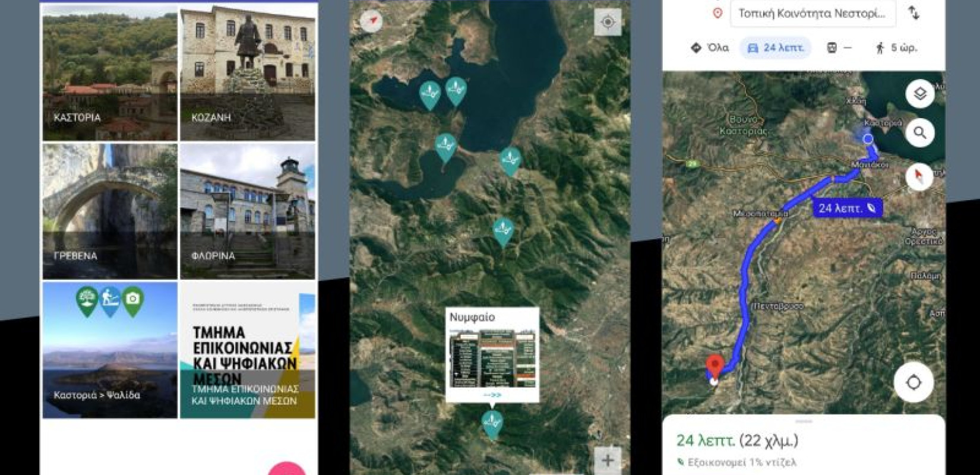This screenshot has height=475, width=980.
Task: Select the car 24 λεπτ. travel mode
Action: 776,48
